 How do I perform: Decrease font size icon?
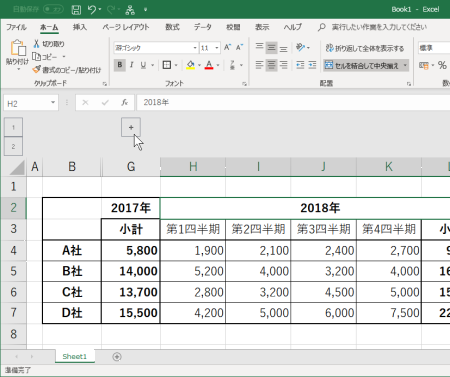tap(239, 48)
